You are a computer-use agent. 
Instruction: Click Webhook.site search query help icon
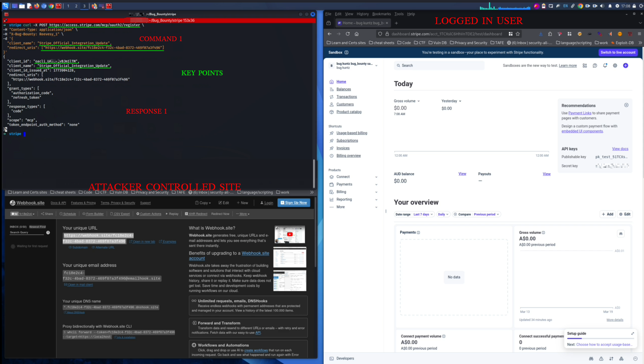(48, 233)
